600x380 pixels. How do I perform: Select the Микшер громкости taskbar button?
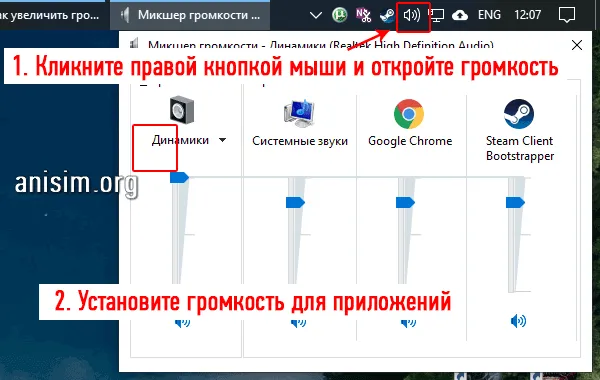[190, 15]
